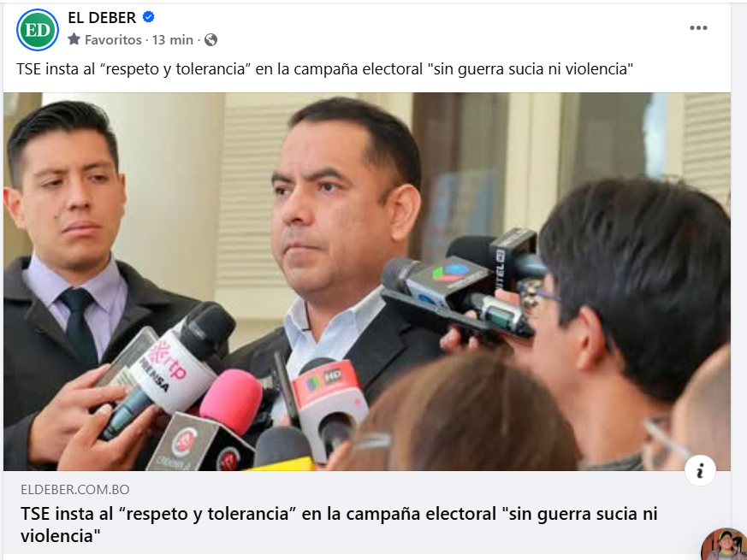Click the blue verified badge
The height and width of the screenshot is (560, 747).
(x=148, y=17)
